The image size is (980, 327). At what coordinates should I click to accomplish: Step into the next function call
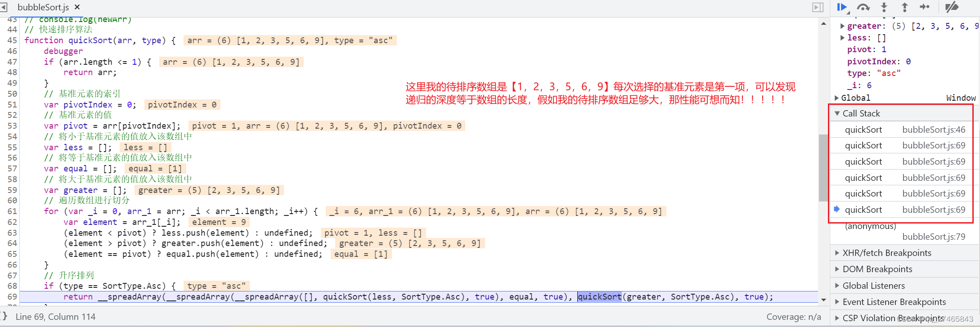(x=884, y=7)
